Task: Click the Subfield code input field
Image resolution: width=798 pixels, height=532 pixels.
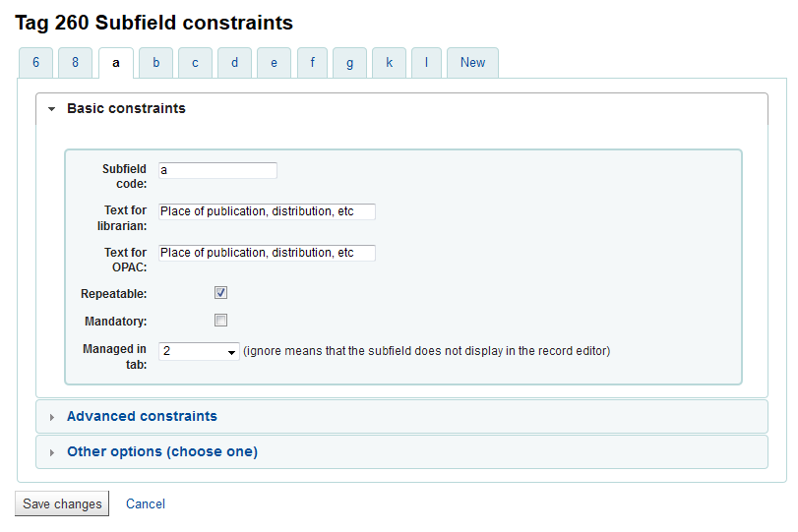Action: point(217,170)
